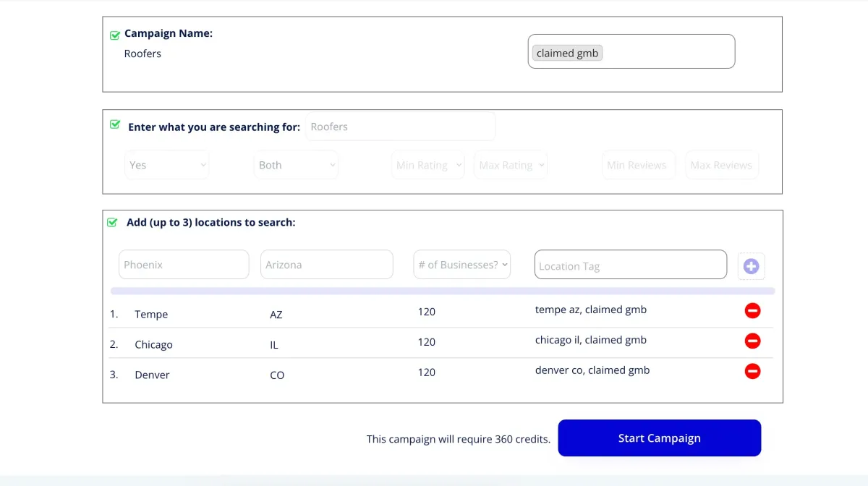
Task: Click the Arizona state input field
Action: 326,265
